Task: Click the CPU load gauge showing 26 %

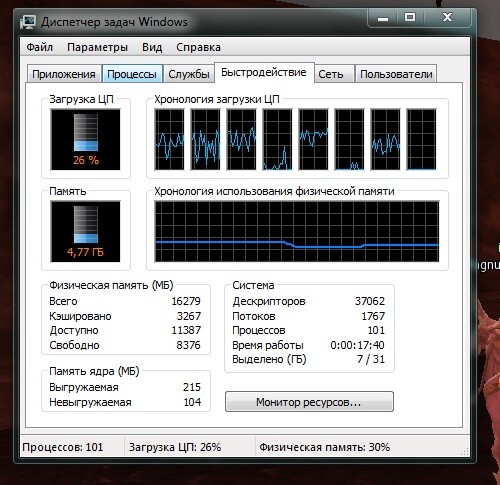Action: pyautogui.click(x=86, y=140)
